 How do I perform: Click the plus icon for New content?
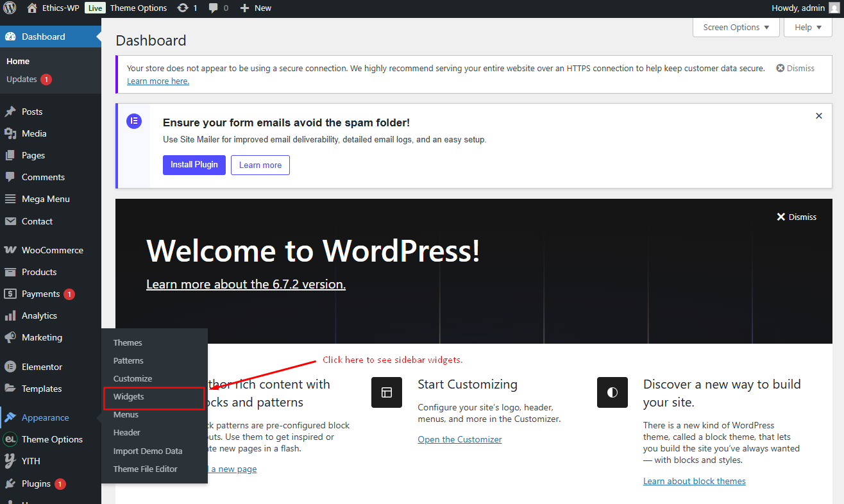coord(244,8)
